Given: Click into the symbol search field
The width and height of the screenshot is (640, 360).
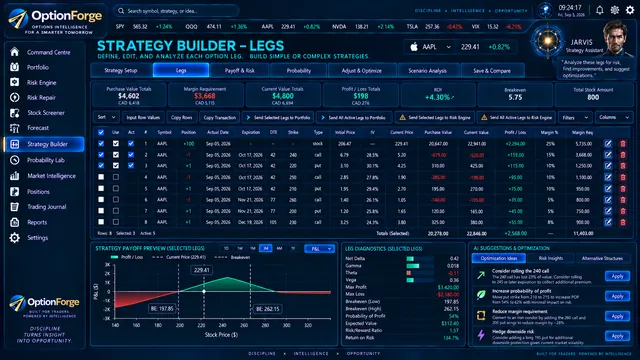Looking at the screenshot, I should [x=176, y=11].
